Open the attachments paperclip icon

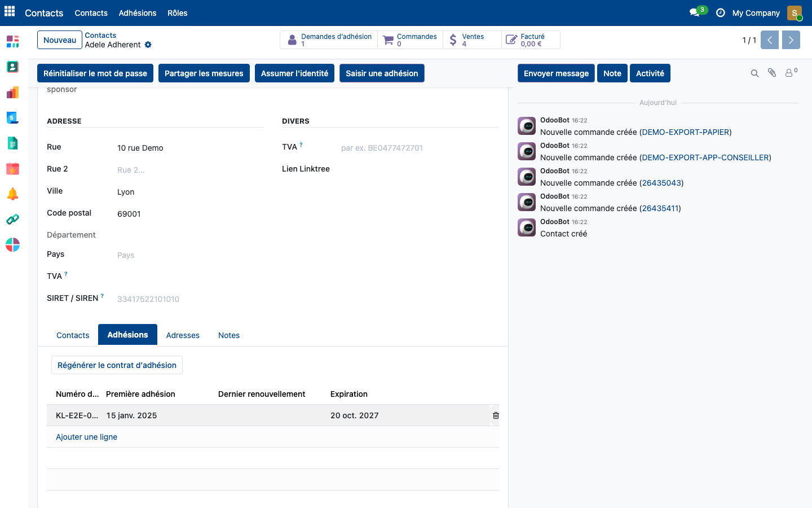click(772, 73)
